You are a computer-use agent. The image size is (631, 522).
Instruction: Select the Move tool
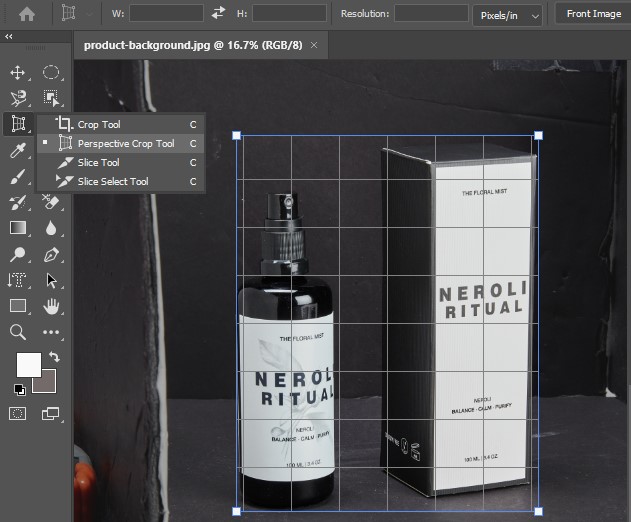pyautogui.click(x=18, y=73)
